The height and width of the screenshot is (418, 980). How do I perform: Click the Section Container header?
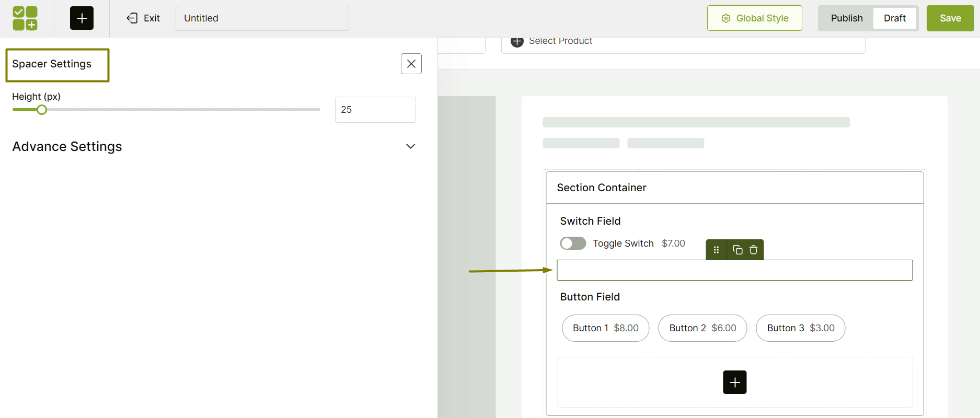pyautogui.click(x=734, y=188)
